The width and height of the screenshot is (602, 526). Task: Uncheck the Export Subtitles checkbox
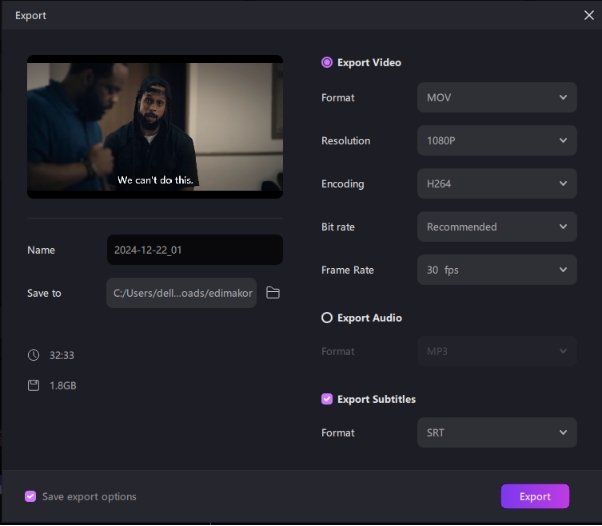[x=327, y=399]
